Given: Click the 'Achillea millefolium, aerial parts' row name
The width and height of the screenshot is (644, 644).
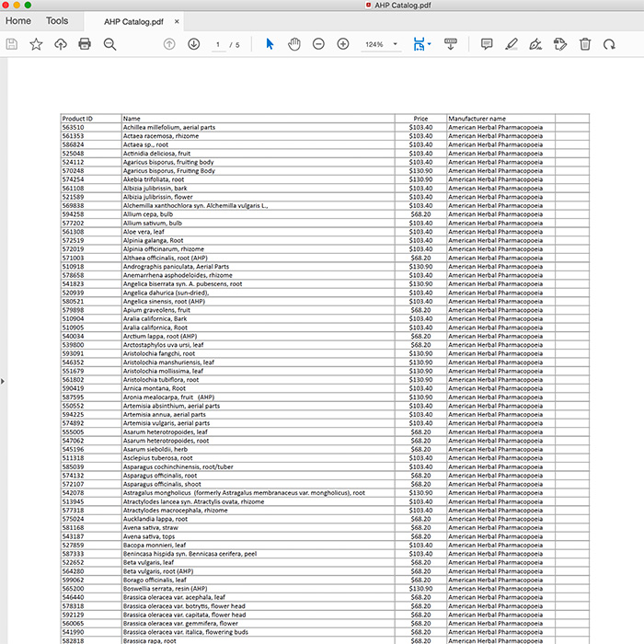Looking at the screenshot, I should click(x=169, y=127).
